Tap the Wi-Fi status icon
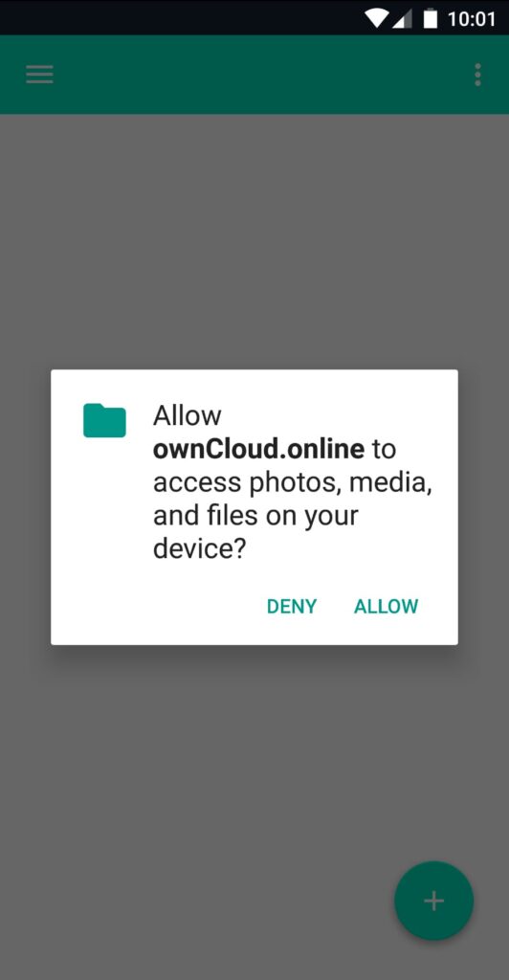This screenshot has width=509, height=980. coord(377,19)
